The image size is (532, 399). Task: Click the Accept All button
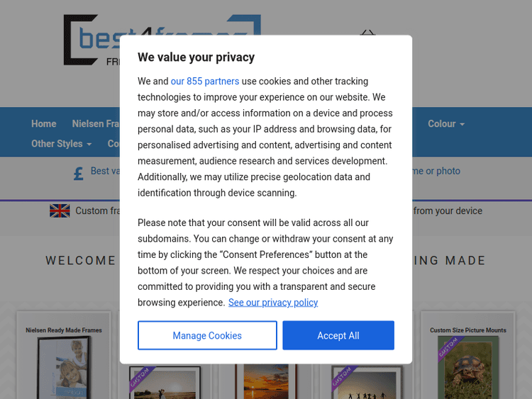coord(338,335)
